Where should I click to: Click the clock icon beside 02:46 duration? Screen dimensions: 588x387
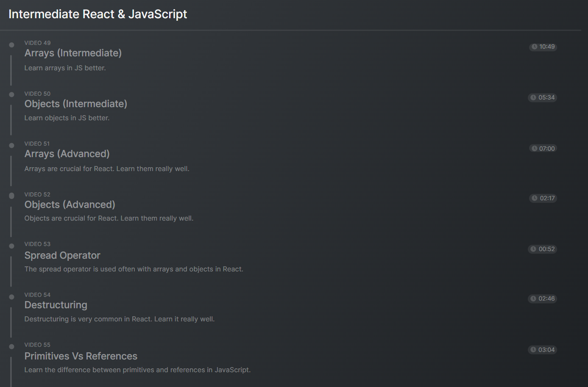point(533,299)
